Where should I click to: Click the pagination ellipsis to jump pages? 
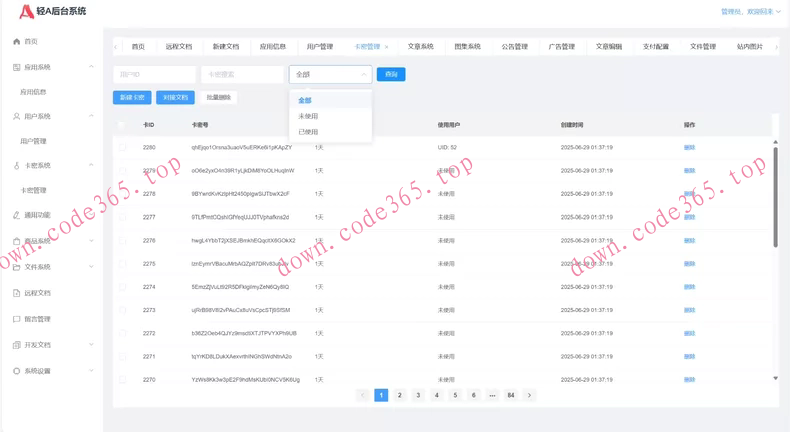pos(492,395)
